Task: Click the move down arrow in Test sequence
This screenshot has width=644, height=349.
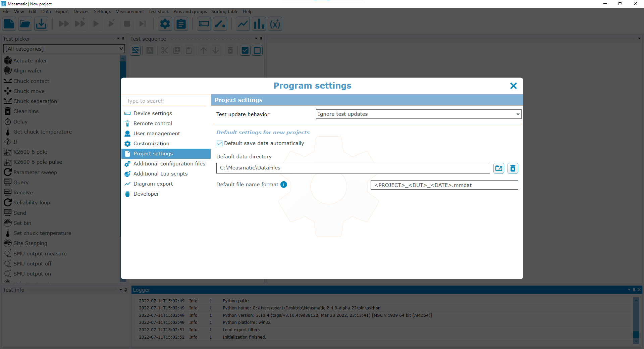Action: point(216,50)
